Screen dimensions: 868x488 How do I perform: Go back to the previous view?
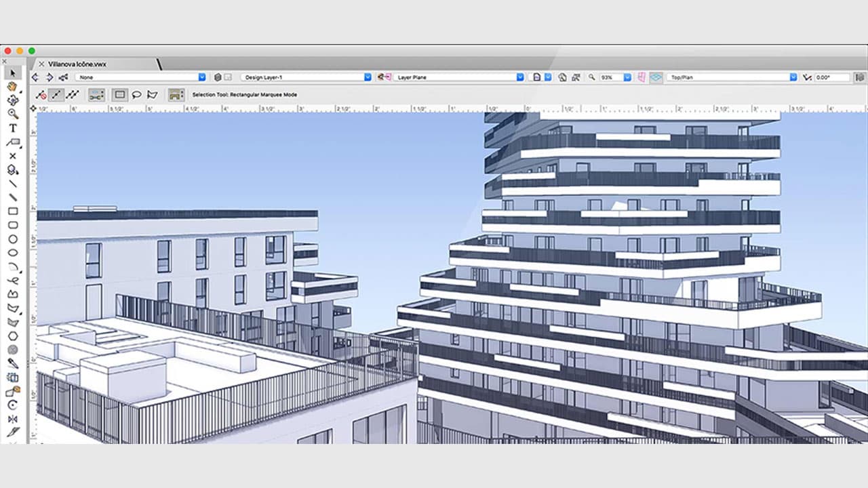coord(35,77)
